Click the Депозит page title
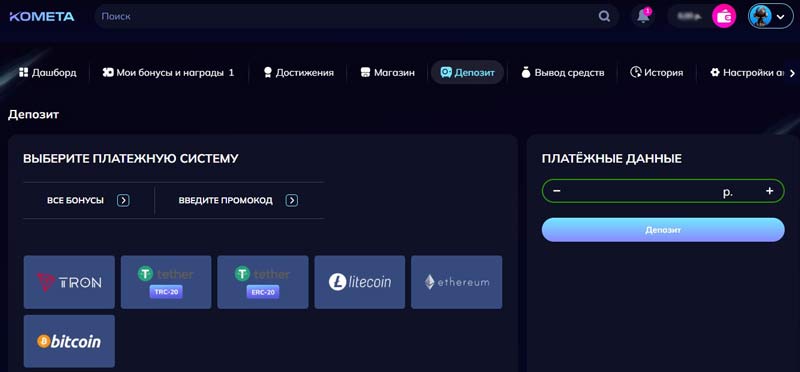Image resolution: width=800 pixels, height=372 pixels. point(34,115)
